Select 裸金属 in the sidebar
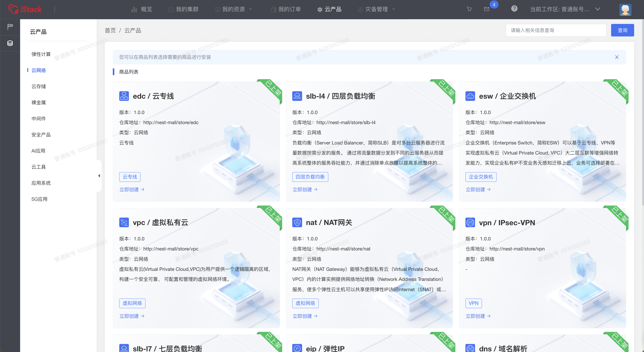The image size is (644, 352). 38,102
